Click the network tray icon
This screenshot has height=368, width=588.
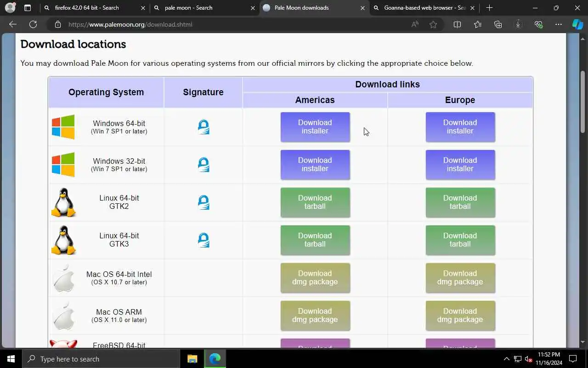[518, 359]
